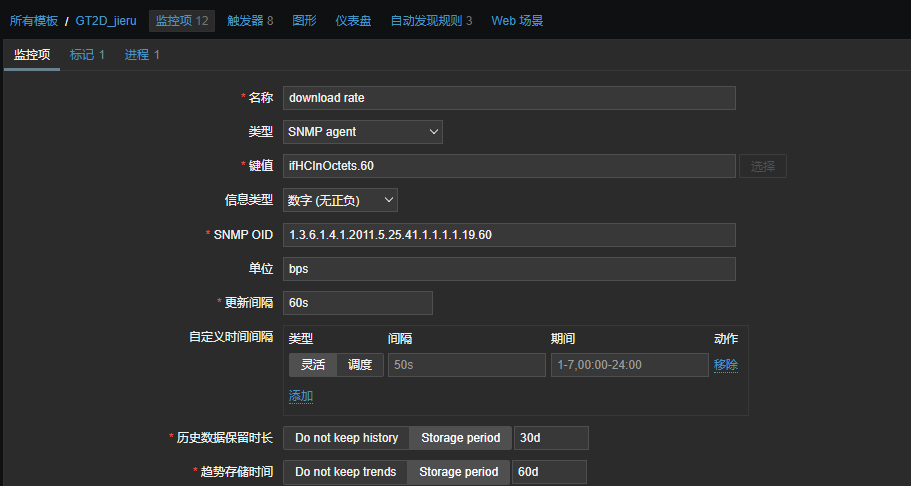Open the Web 场景 section

click(x=517, y=20)
